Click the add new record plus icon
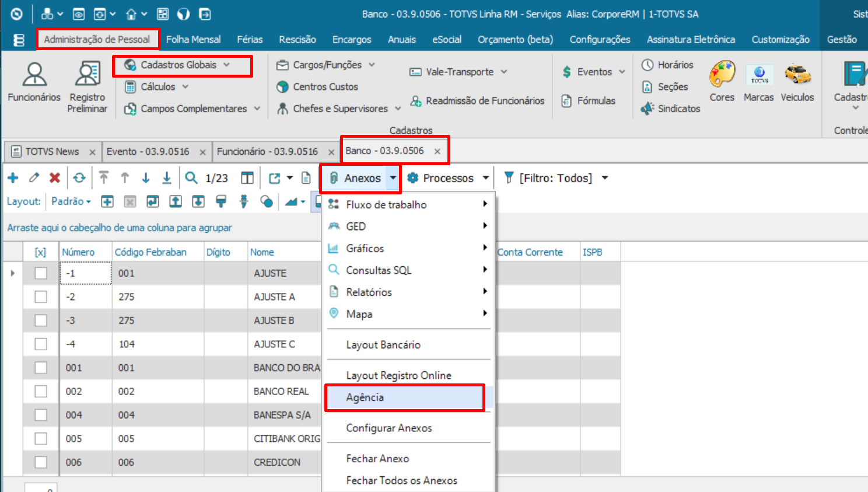The height and width of the screenshot is (492, 868). point(13,178)
